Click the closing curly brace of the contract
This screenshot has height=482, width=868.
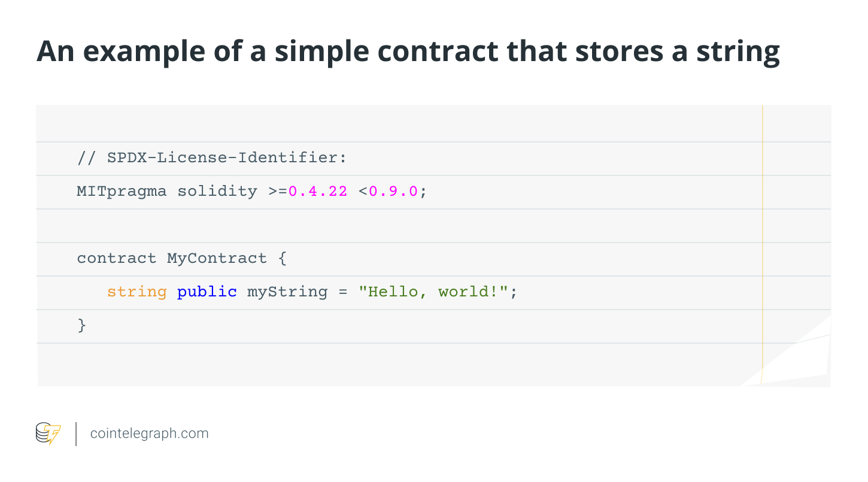point(82,326)
